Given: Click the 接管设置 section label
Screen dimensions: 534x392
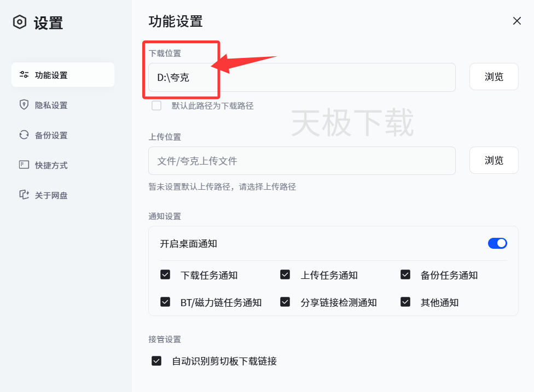Looking at the screenshot, I should 165,340.
